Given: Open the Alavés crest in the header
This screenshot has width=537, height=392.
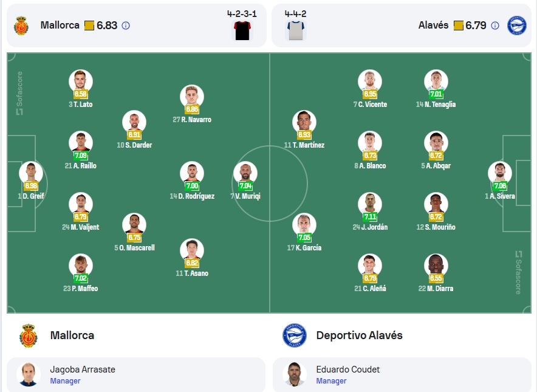Looking at the screenshot, I should pos(516,26).
